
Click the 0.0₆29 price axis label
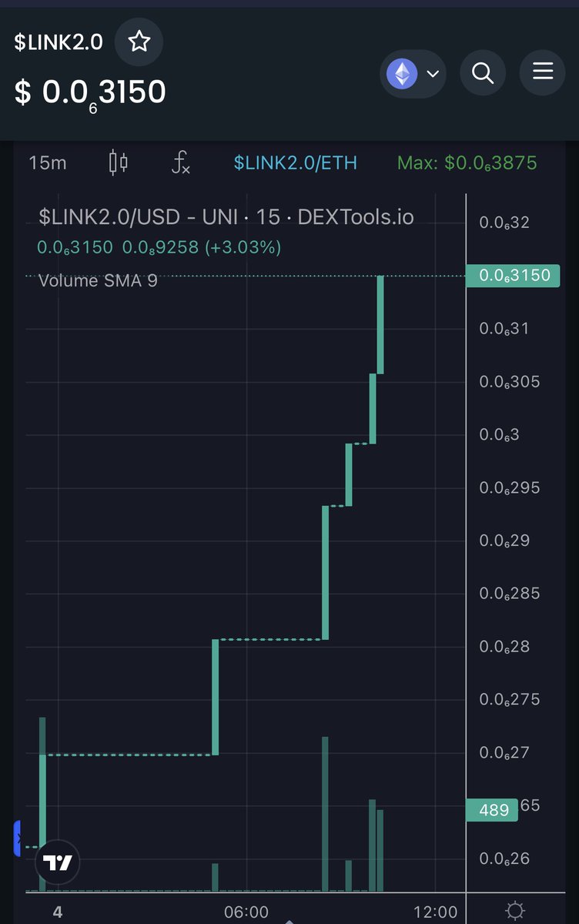(504, 541)
